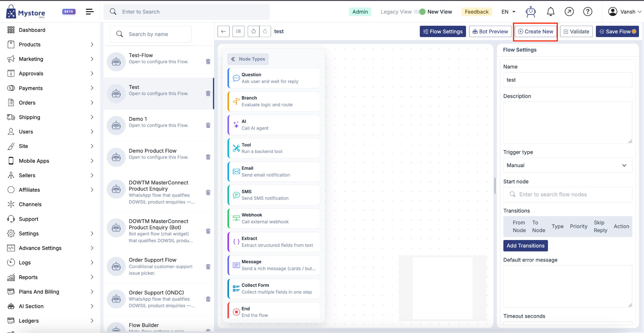Delete the Test-Flow using trash icon
The height and width of the screenshot is (333, 644).
(x=208, y=62)
